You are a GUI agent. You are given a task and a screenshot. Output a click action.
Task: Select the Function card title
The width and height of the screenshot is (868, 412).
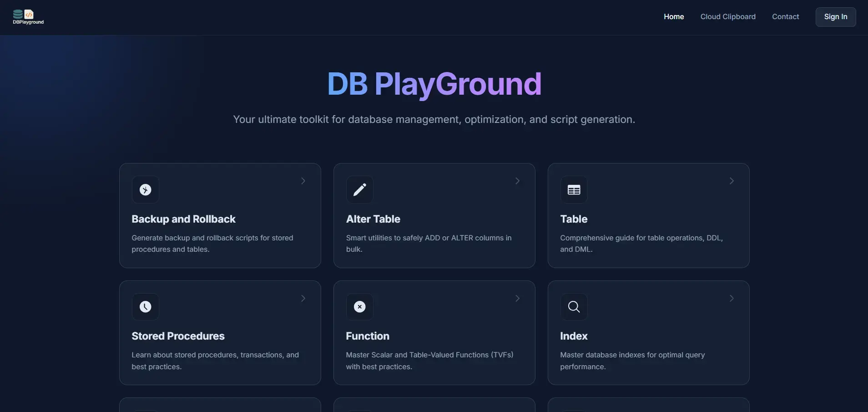(368, 336)
